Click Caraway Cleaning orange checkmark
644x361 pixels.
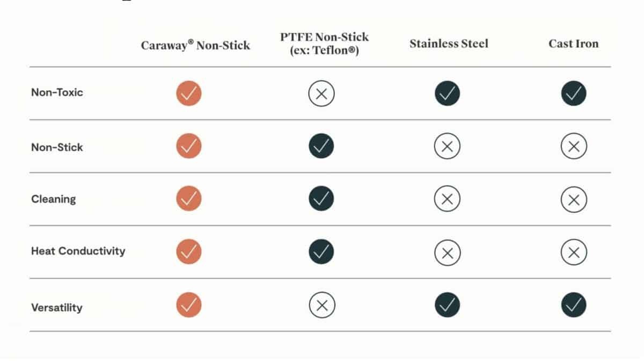[188, 199]
